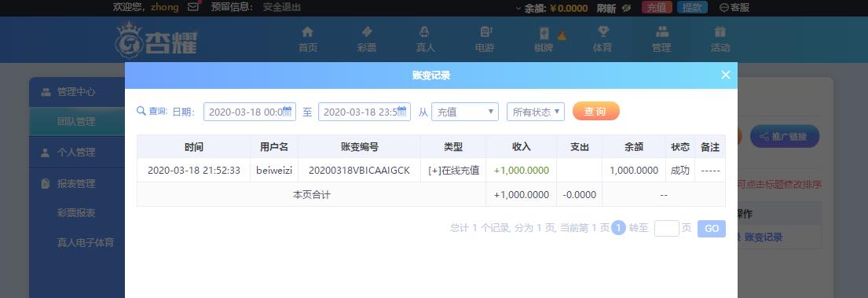The width and height of the screenshot is (868, 298).
Task: Toggle balance visibility eye icon
Action: [626, 8]
